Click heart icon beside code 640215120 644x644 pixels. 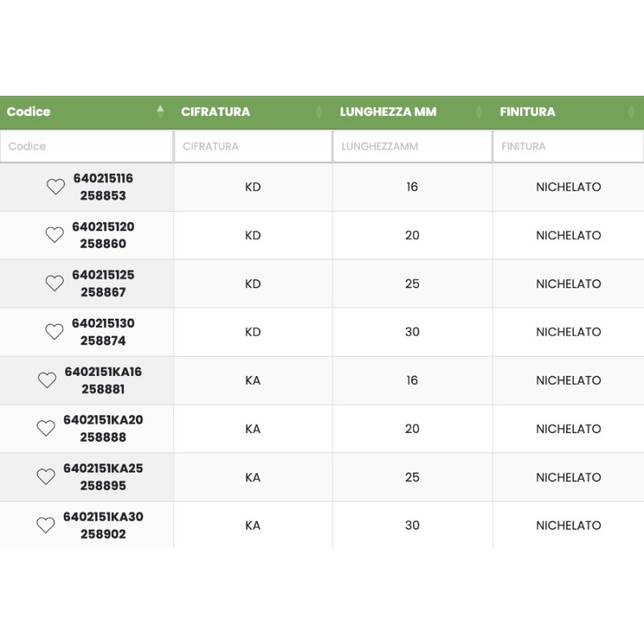pyautogui.click(x=55, y=235)
